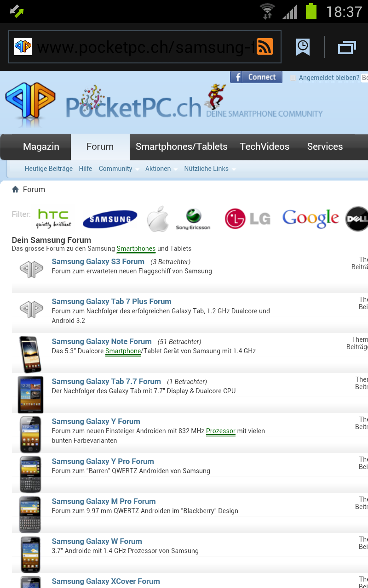Viewport: 368px width, 588px height.
Task: Filter forums by HTC logo
Action: (54, 219)
